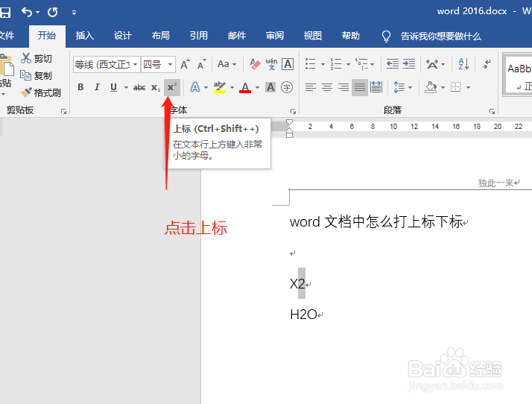
Task: Click the Multilevel List icon
Action: (x=361, y=64)
